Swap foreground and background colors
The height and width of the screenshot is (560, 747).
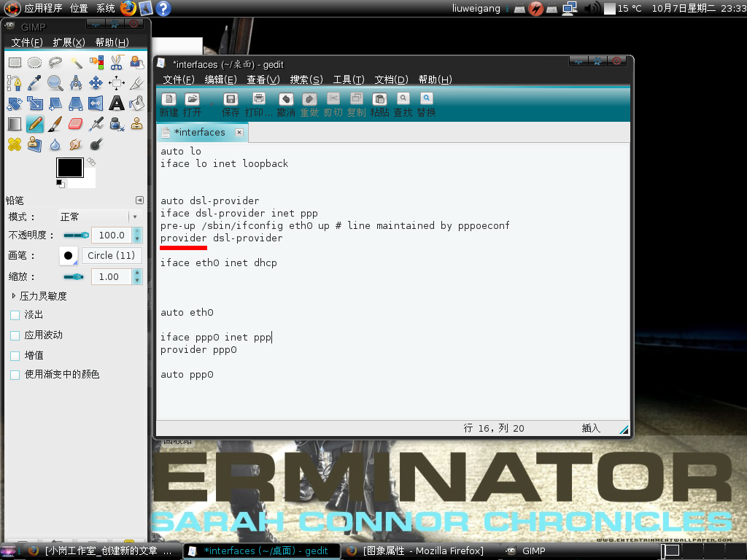91,162
